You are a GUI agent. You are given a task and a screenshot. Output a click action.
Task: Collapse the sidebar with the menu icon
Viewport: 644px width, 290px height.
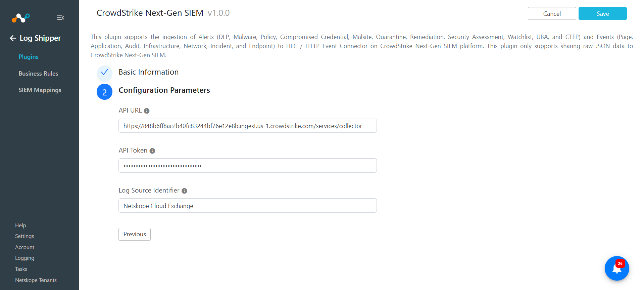point(60,17)
